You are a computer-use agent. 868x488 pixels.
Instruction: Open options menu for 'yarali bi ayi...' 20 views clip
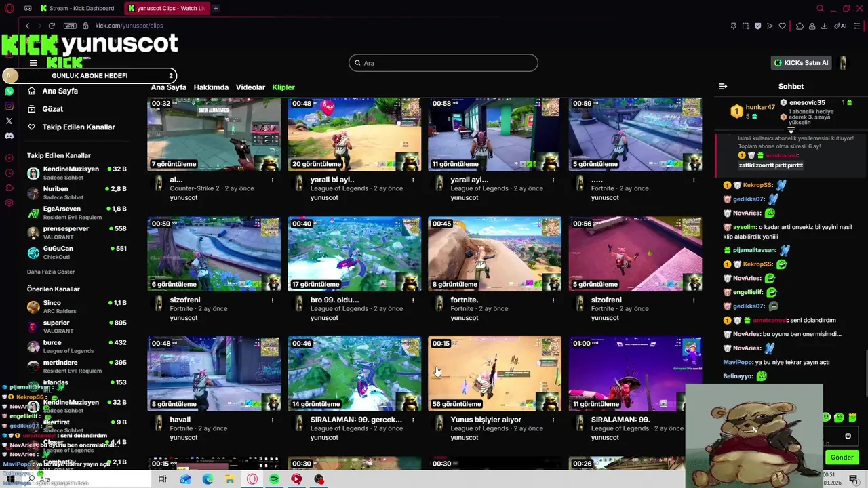pos(413,180)
